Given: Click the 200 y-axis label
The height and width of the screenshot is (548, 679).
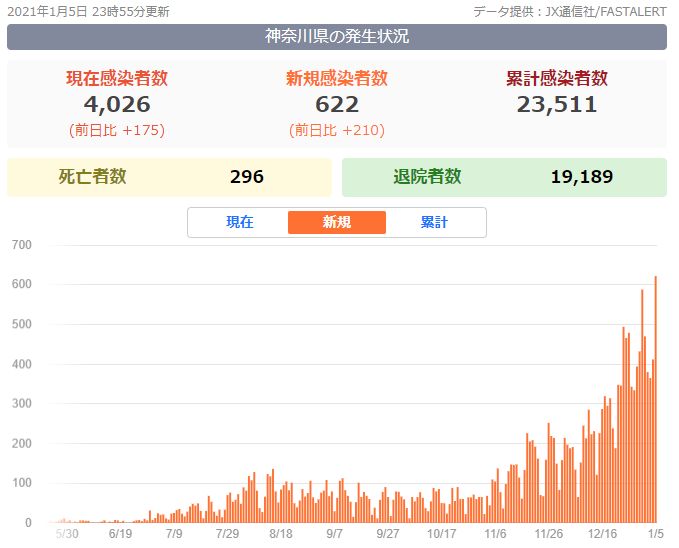Looking at the screenshot, I should [x=22, y=444].
